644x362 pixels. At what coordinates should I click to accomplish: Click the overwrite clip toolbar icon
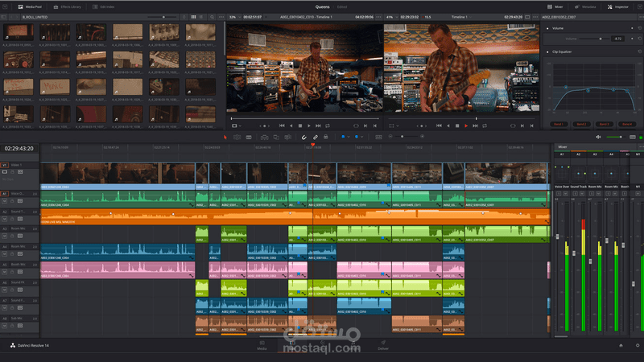(276, 137)
